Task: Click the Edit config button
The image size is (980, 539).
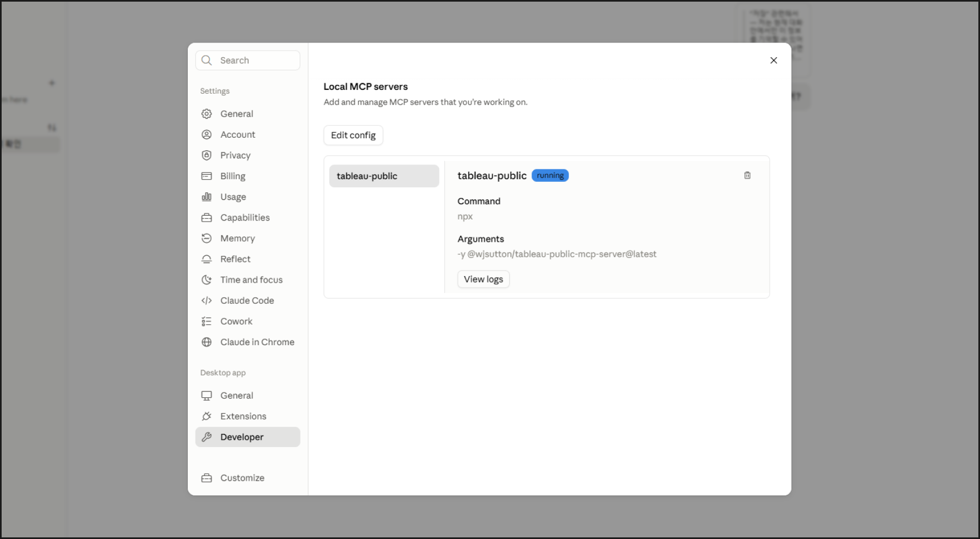Action: click(x=353, y=135)
